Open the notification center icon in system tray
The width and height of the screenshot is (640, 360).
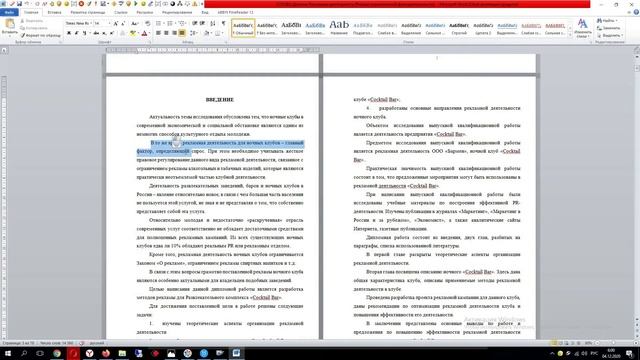630,353
